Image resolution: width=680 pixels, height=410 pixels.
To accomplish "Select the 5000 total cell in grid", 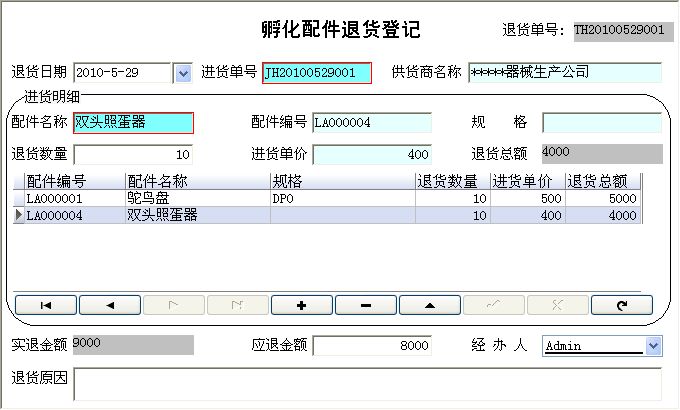I will tap(603, 199).
